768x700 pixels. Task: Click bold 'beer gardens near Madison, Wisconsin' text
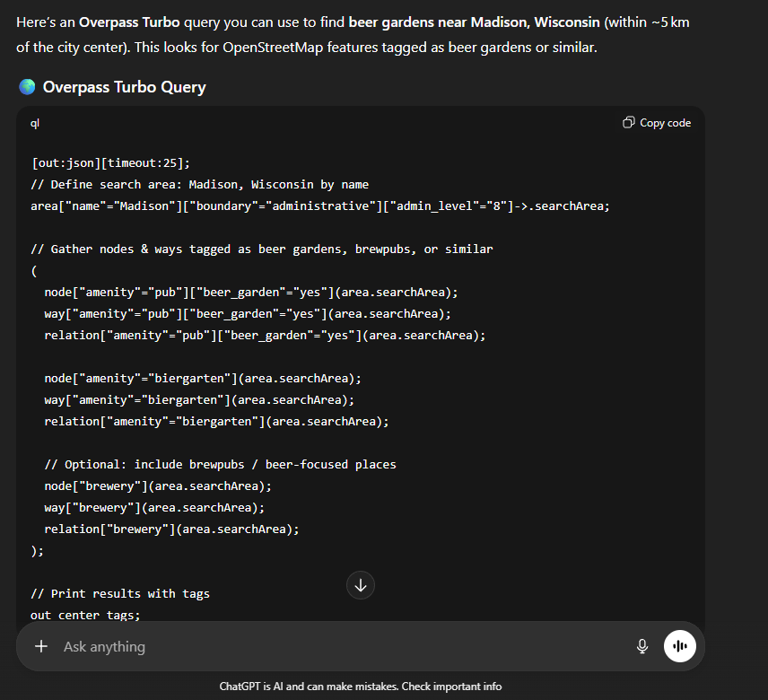click(474, 22)
